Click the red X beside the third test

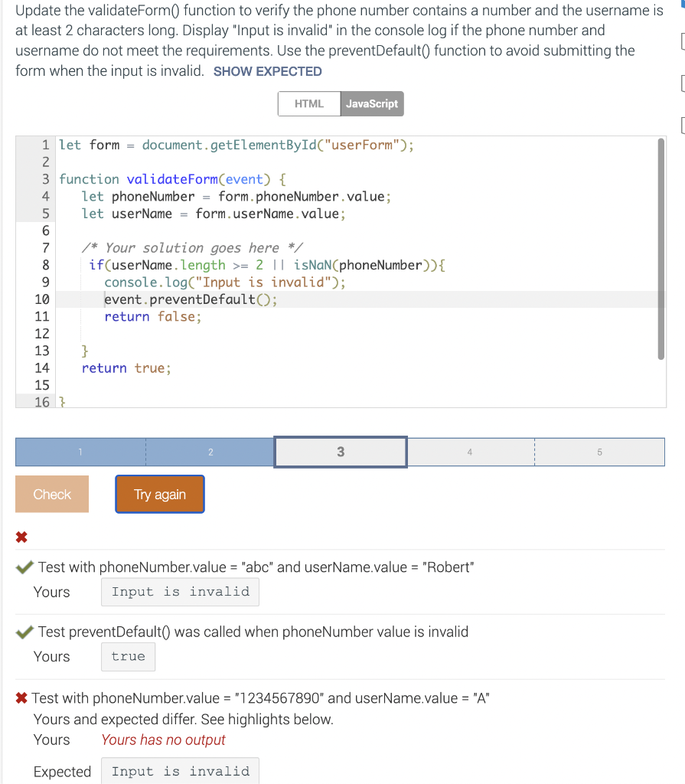pyautogui.click(x=21, y=697)
